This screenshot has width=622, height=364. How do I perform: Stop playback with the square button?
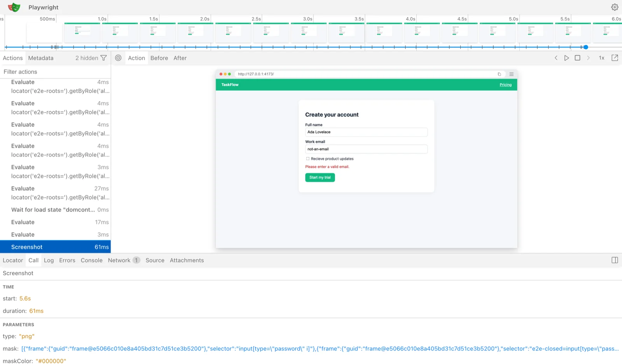[578, 58]
